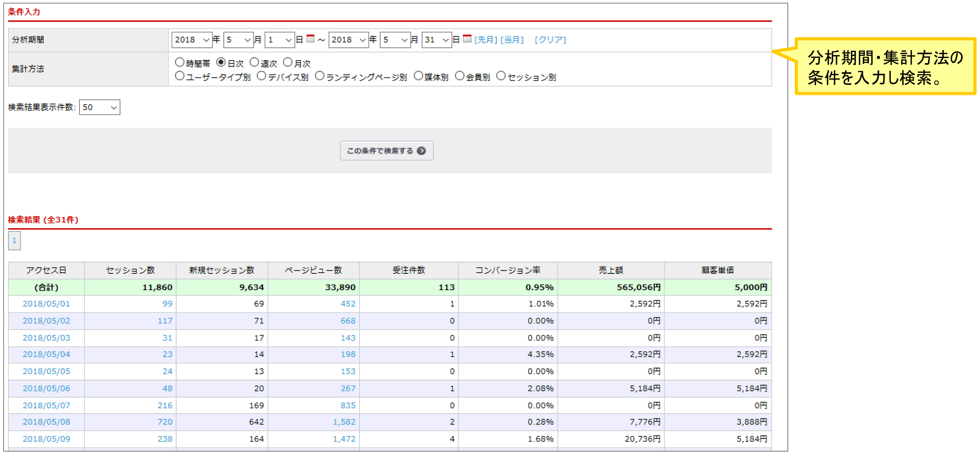Click session count 720 link

[165, 422]
